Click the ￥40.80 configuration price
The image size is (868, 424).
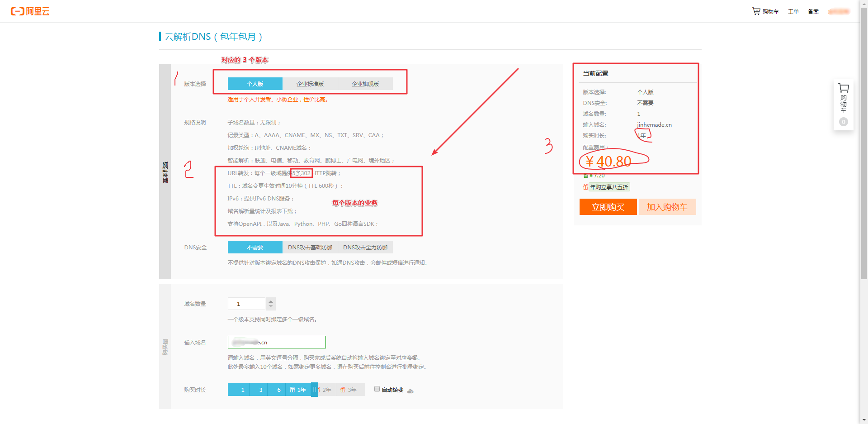(x=609, y=161)
